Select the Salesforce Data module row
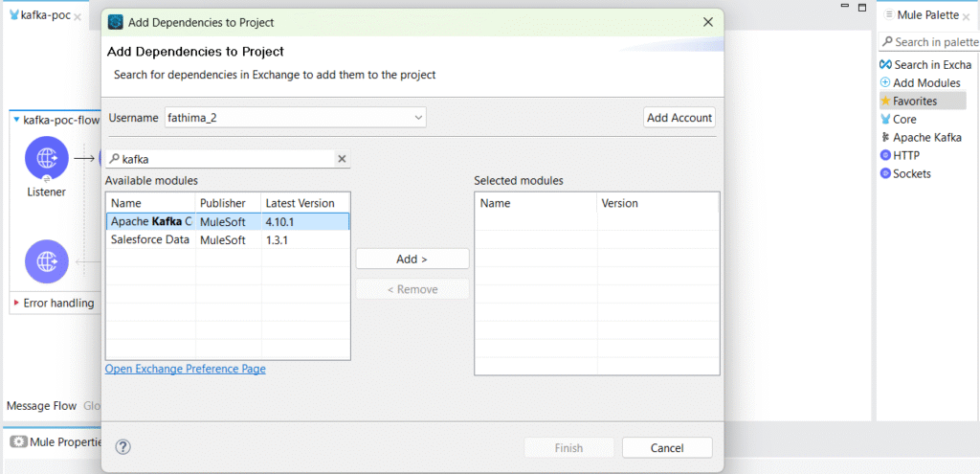The image size is (980, 474). [228, 240]
